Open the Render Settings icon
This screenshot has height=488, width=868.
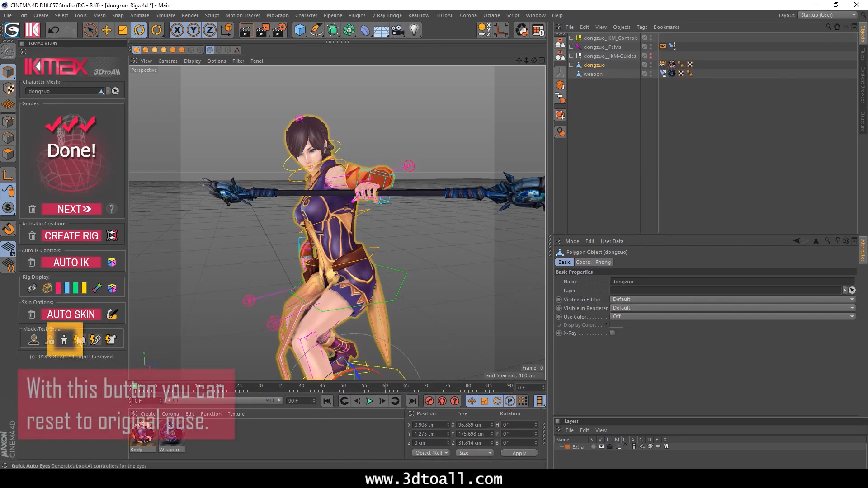[x=279, y=30]
